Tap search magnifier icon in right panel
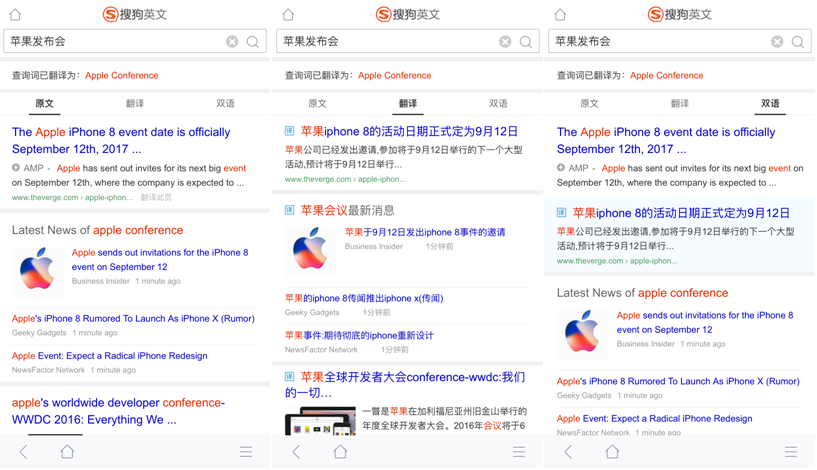The image size is (817, 470). (798, 42)
